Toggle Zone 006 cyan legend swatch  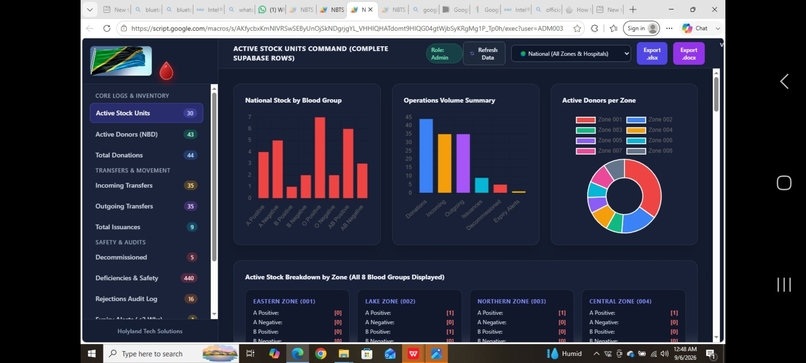click(636, 140)
